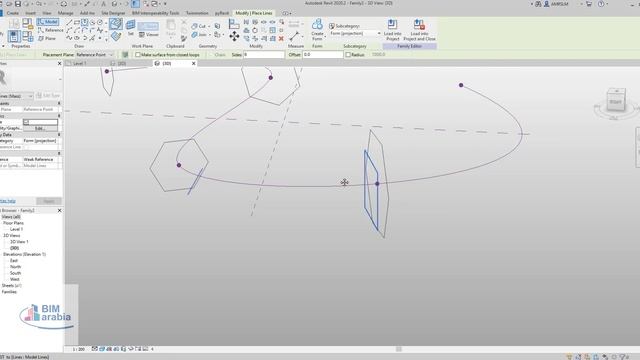Open the Properties type selector dropdown

pos(16,96)
